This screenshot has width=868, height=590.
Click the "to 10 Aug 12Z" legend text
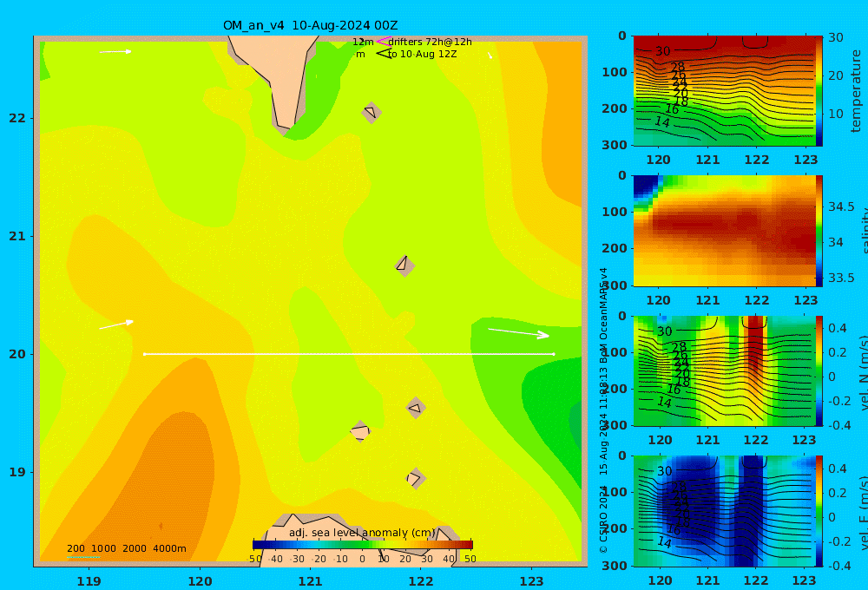click(x=423, y=55)
